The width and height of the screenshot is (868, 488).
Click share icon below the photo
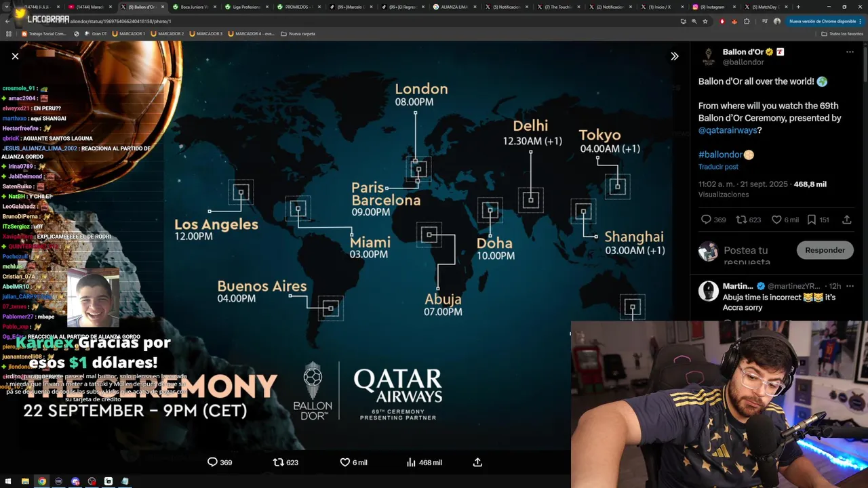pyautogui.click(x=477, y=462)
